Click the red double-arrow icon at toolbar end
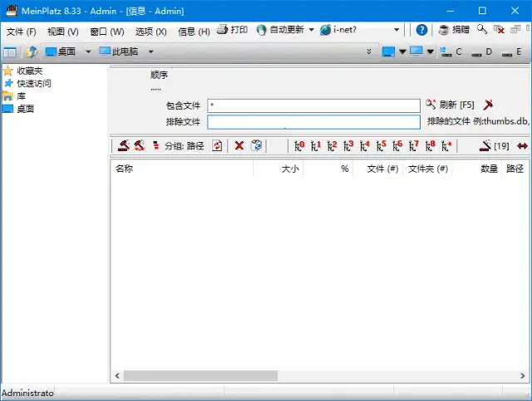This screenshot has height=401, width=532. [x=522, y=146]
